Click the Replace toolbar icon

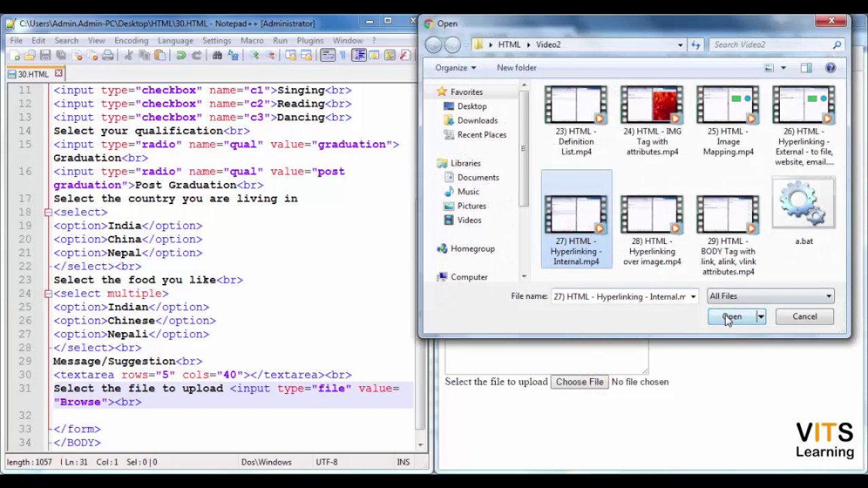(233, 56)
